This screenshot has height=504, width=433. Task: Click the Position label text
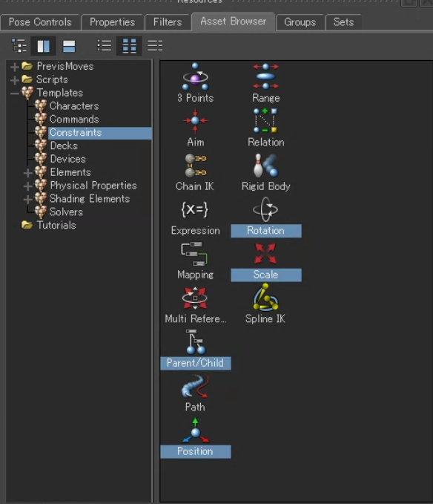tap(195, 451)
